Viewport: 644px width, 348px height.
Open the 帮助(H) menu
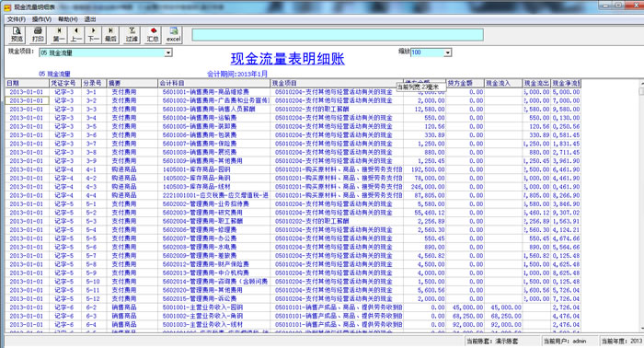[68, 19]
